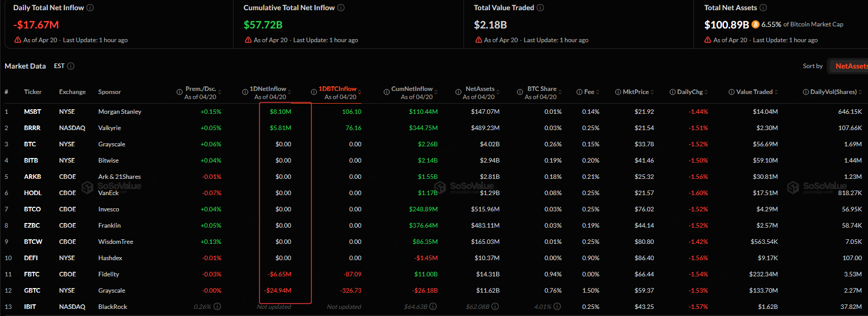
Task: Open the NetAssets sort-by selector
Action: [849, 66]
